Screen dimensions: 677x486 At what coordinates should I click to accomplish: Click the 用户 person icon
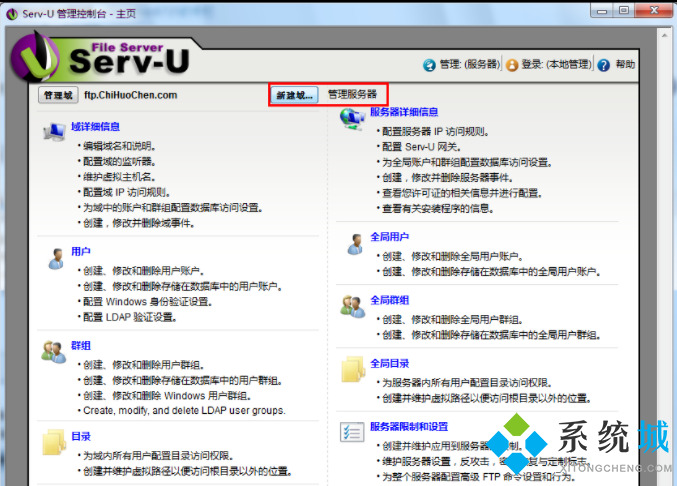point(56,259)
